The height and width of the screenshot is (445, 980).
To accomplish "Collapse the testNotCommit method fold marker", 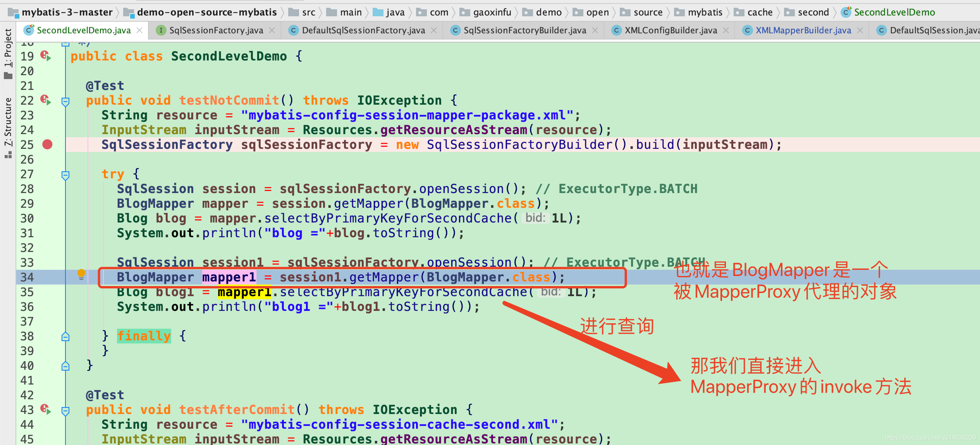I will 65,102.
